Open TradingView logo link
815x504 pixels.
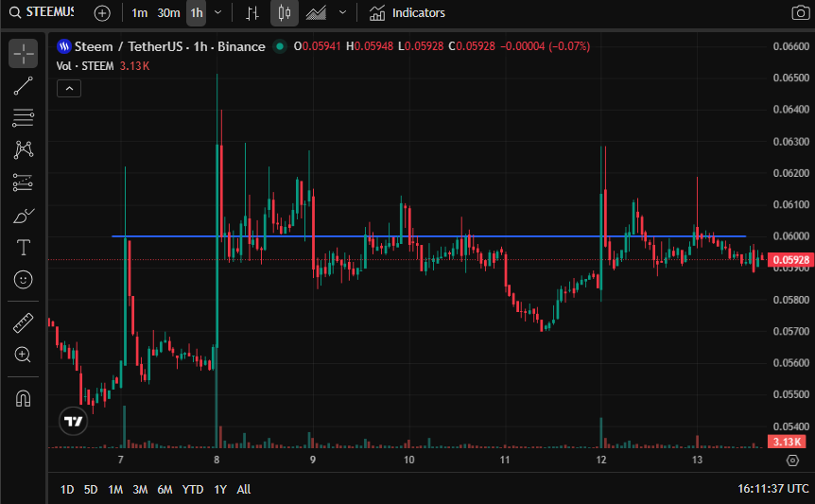coord(74,421)
